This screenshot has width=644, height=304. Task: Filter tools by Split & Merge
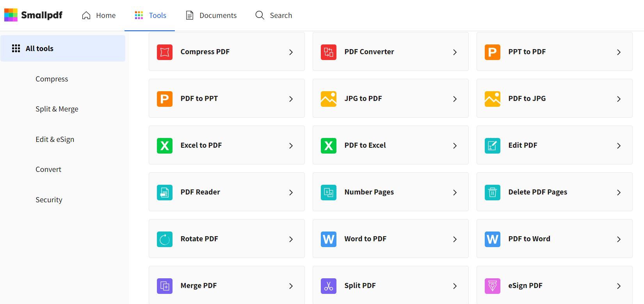[57, 109]
